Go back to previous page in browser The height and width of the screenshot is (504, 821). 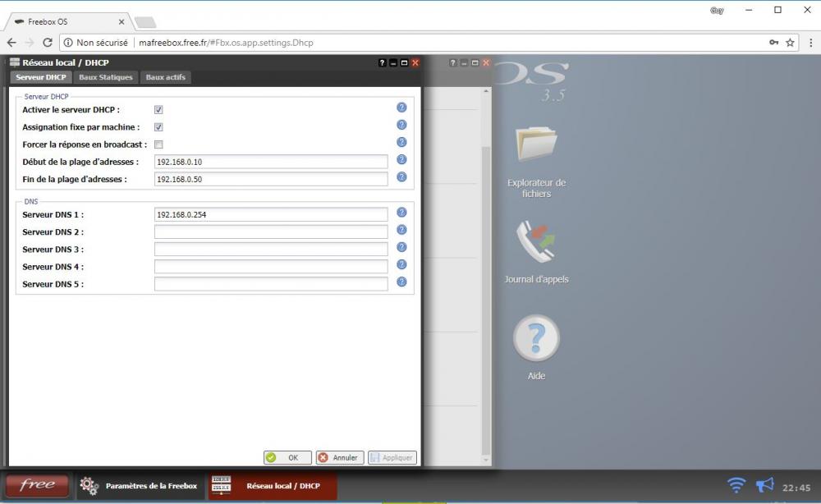point(11,43)
